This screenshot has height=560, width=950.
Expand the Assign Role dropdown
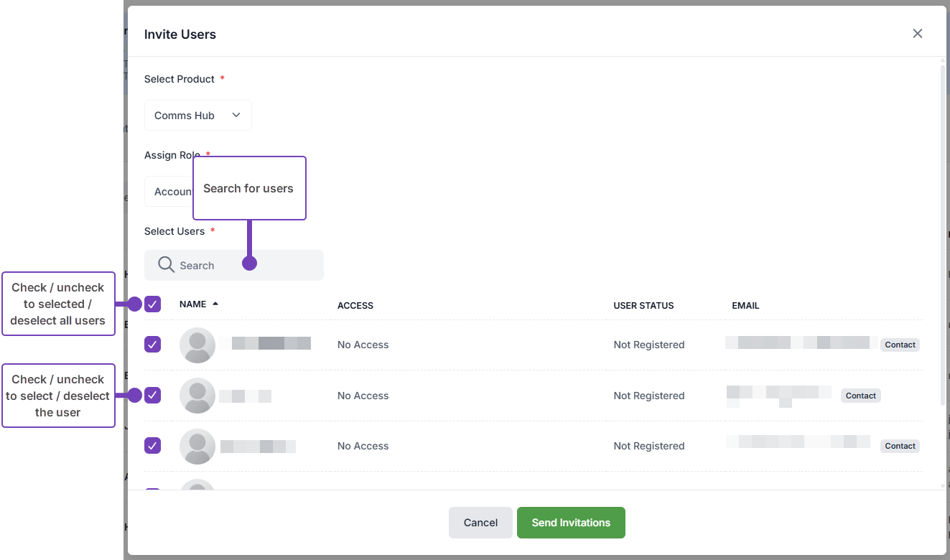(x=169, y=192)
